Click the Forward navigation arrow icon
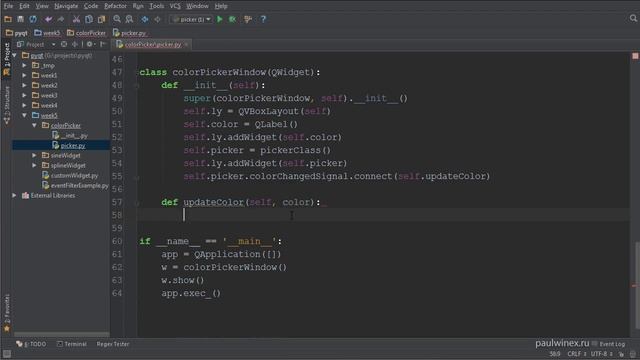This screenshot has width=640, height=360. pyautogui.click(x=157, y=19)
